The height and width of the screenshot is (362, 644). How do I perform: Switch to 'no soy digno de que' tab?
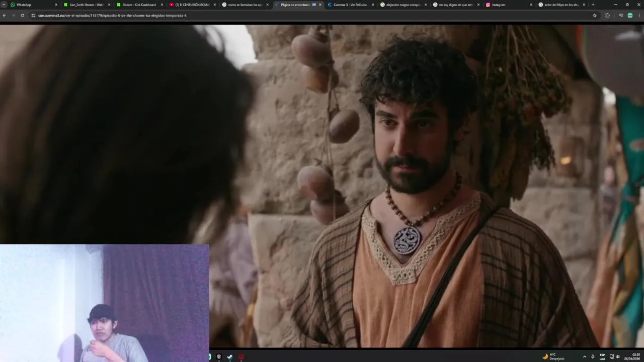pos(456,5)
